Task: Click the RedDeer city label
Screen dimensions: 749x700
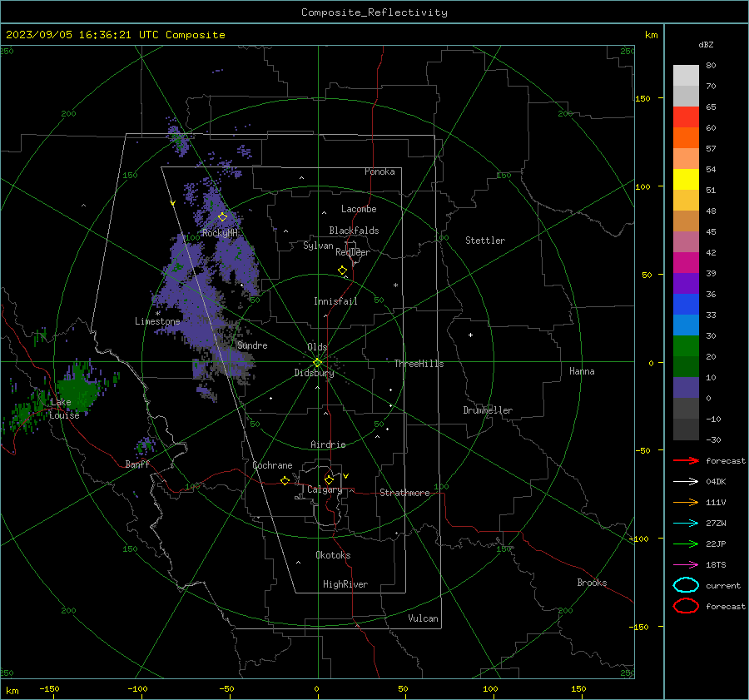Action: click(353, 252)
